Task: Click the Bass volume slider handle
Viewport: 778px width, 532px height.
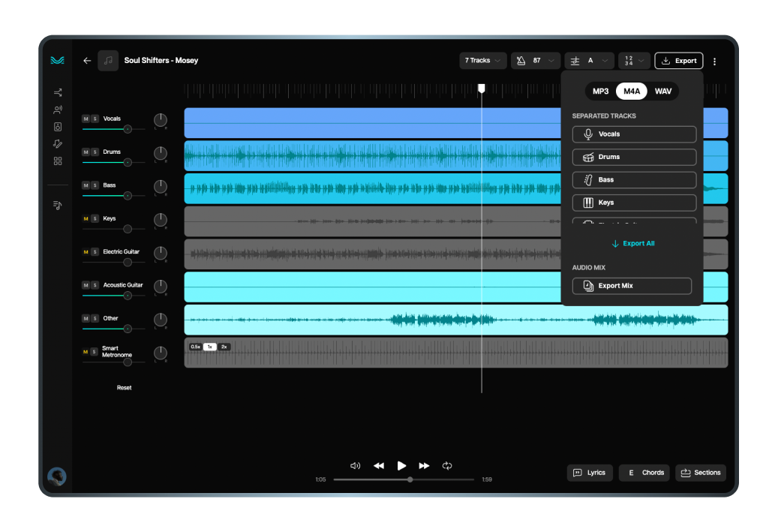Action: coord(128,196)
